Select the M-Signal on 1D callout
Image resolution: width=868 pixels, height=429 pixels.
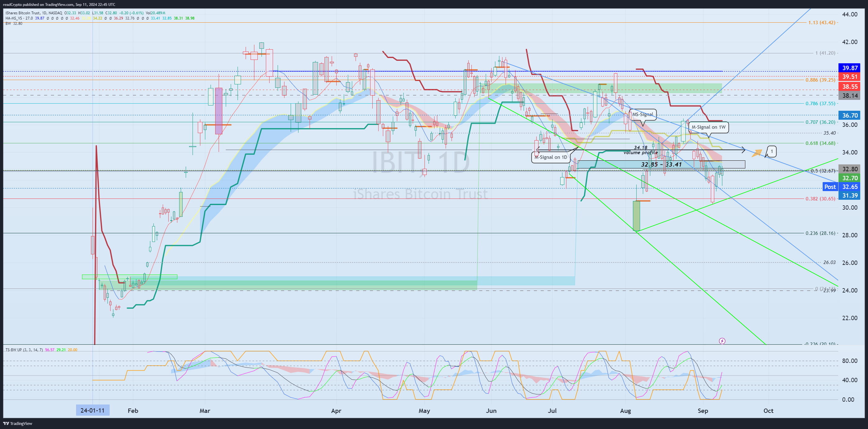(x=551, y=157)
